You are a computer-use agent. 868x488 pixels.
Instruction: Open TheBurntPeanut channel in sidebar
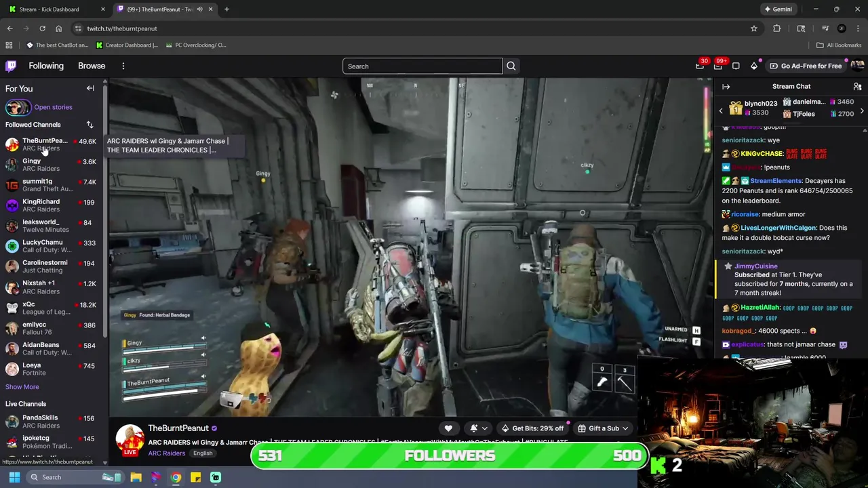click(52, 144)
